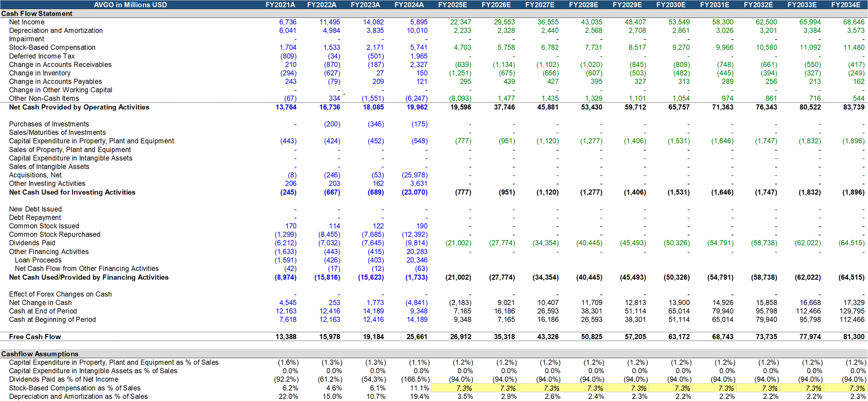Click the 'Other Financing Activities' label
This screenshot has width=868, height=401.
pos(48,251)
